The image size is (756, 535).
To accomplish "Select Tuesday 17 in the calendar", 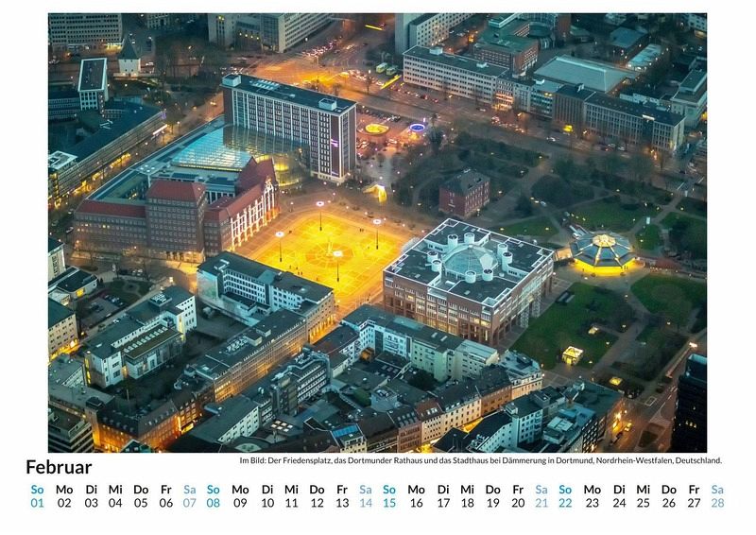I will pos(443,496).
